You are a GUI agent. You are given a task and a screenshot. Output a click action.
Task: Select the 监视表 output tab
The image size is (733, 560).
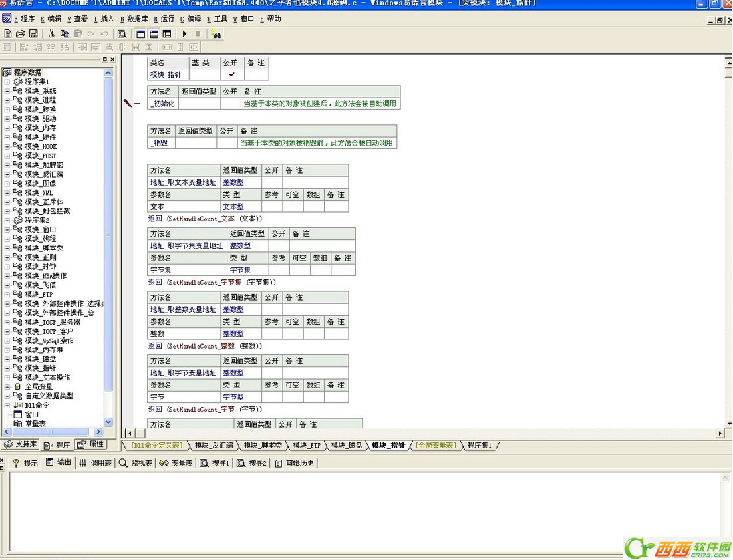(136, 463)
